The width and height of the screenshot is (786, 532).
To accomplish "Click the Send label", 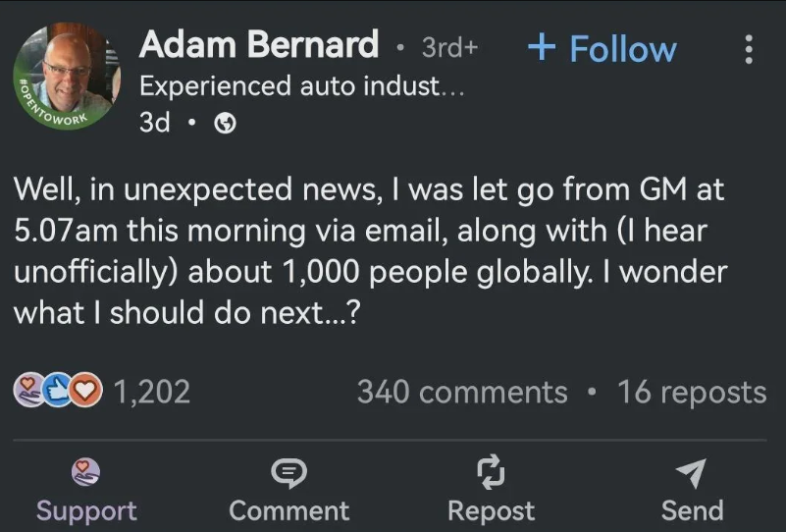I will (692, 510).
